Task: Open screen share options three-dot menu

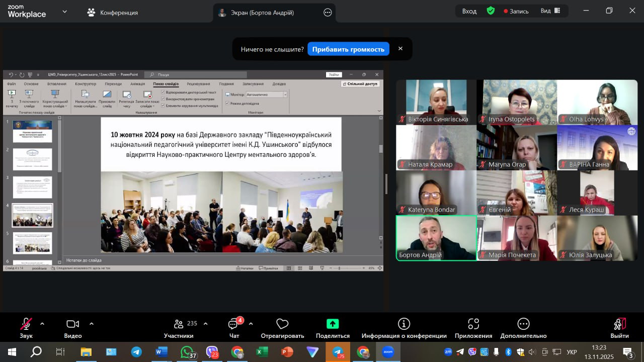Action: (328, 13)
